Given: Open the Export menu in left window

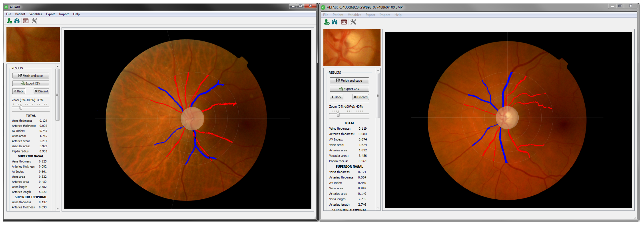Looking at the screenshot, I should pos(50,14).
